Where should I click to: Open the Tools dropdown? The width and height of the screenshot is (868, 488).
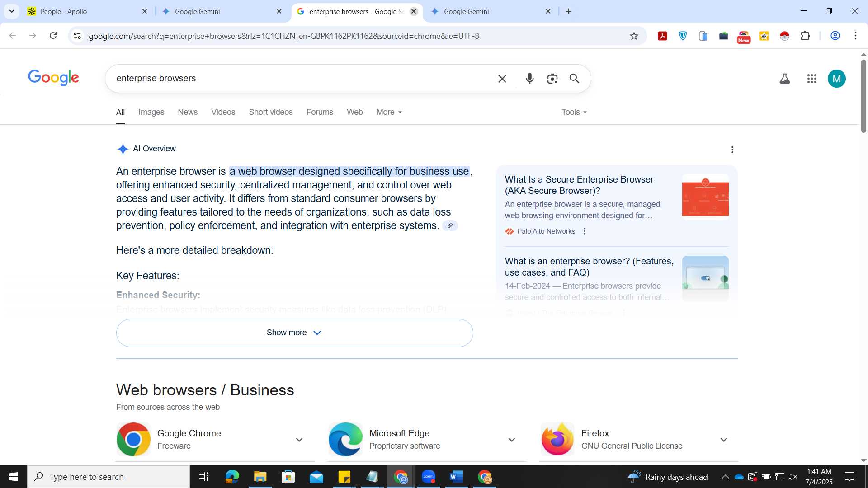[x=574, y=112]
